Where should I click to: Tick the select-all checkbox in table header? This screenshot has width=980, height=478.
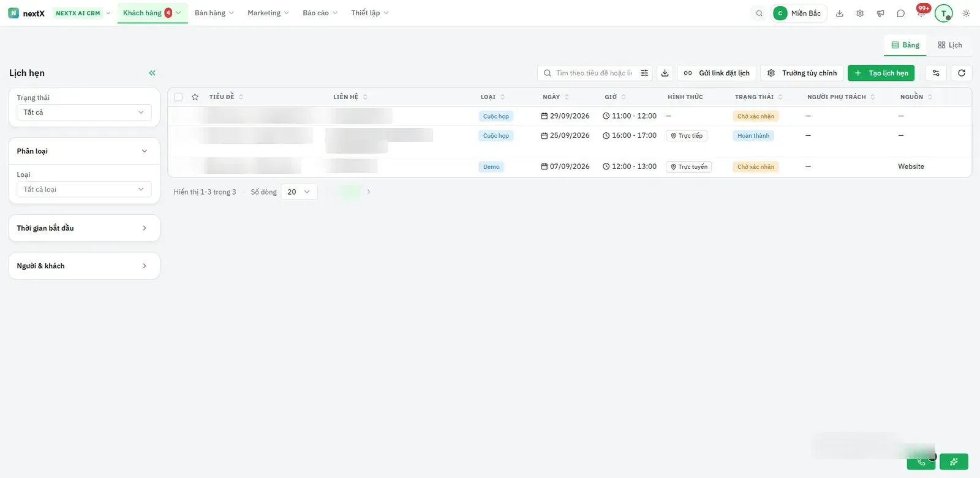[178, 97]
